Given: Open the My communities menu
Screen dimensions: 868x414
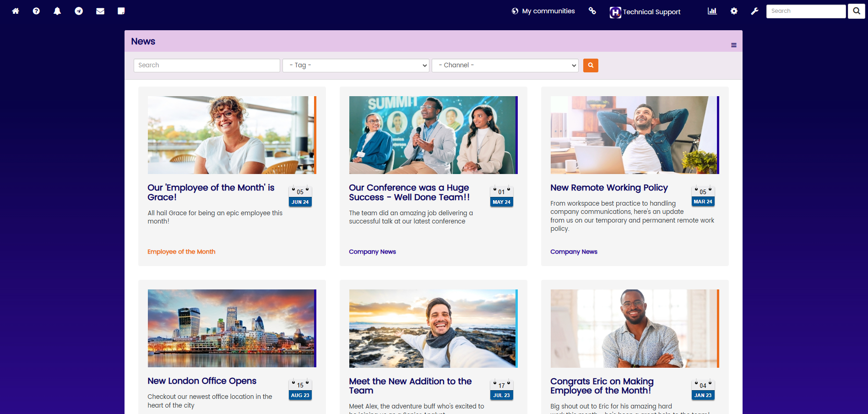Looking at the screenshot, I should tap(543, 11).
